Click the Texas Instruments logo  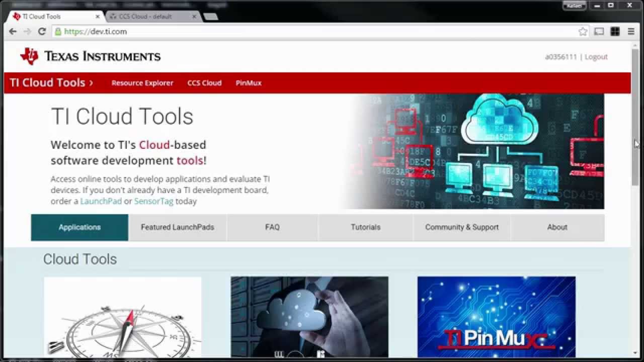[x=90, y=56]
